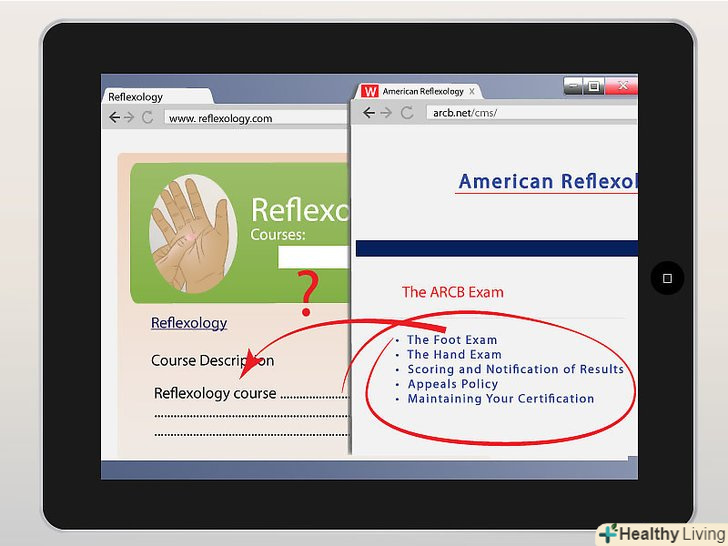Click the Reflexology course entry
The width and height of the screenshot is (728, 546).
point(215,393)
